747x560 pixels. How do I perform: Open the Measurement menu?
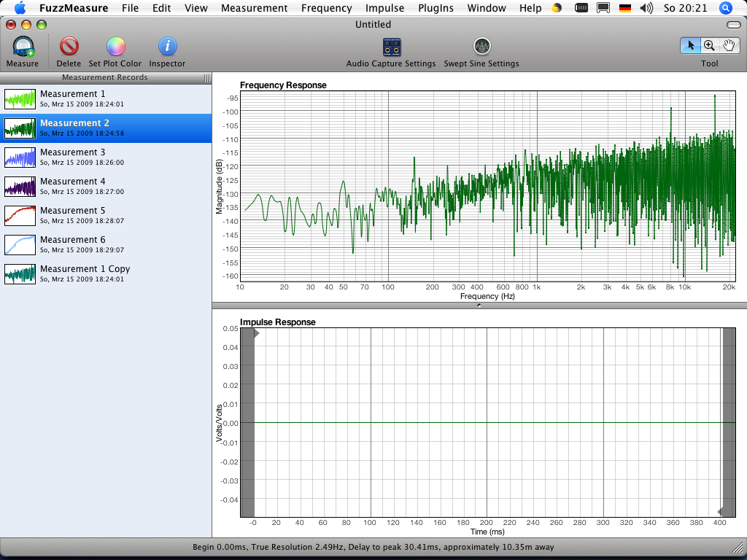(255, 8)
